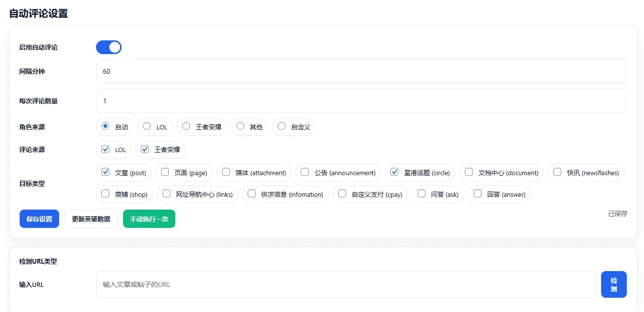
Task: Enable the 页面 (page) checkbox
Action: pos(165,172)
